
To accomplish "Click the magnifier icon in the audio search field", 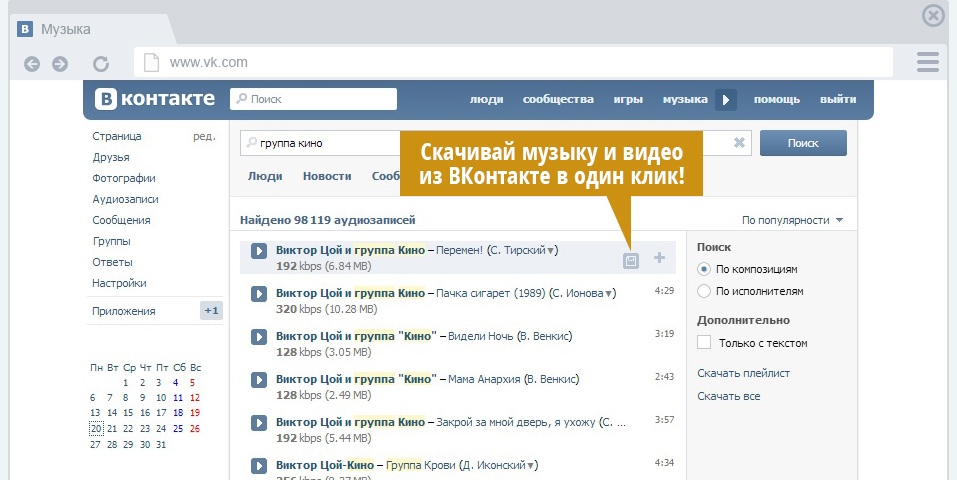I will click(251, 143).
